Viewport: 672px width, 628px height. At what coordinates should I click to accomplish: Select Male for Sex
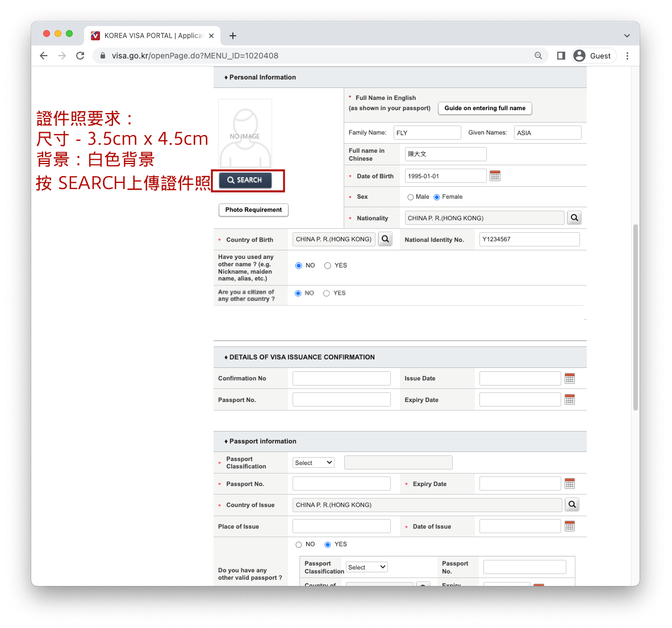411,197
